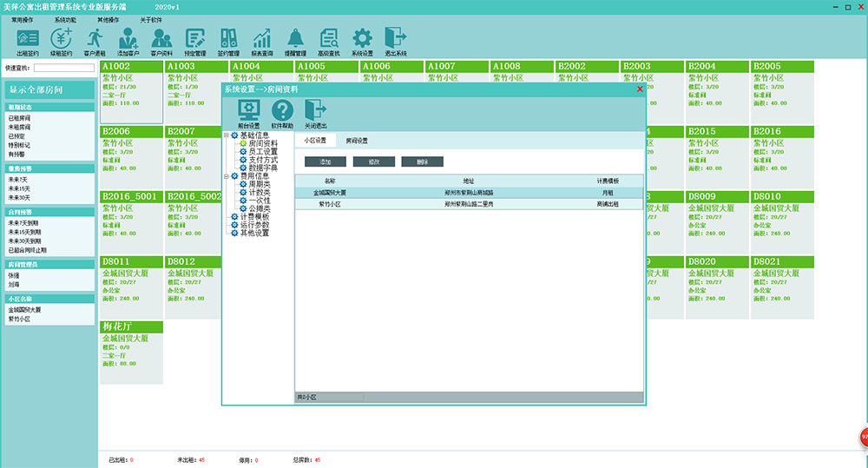Image resolution: width=868 pixels, height=468 pixels.
Task: Collapse the 费用信息 tree node
Action: click(x=227, y=176)
